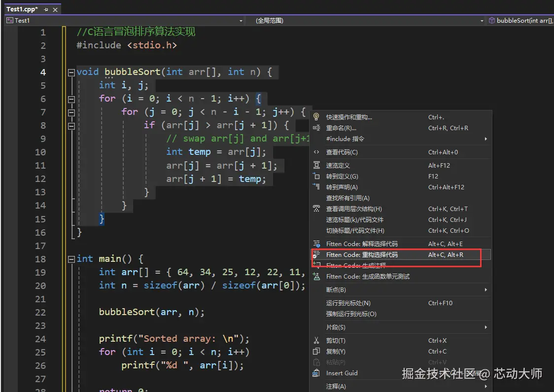Image resolution: width=554 pixels, height=392 pixels.
Task: Collapse the main function at line 18
Action: (71, 259)
